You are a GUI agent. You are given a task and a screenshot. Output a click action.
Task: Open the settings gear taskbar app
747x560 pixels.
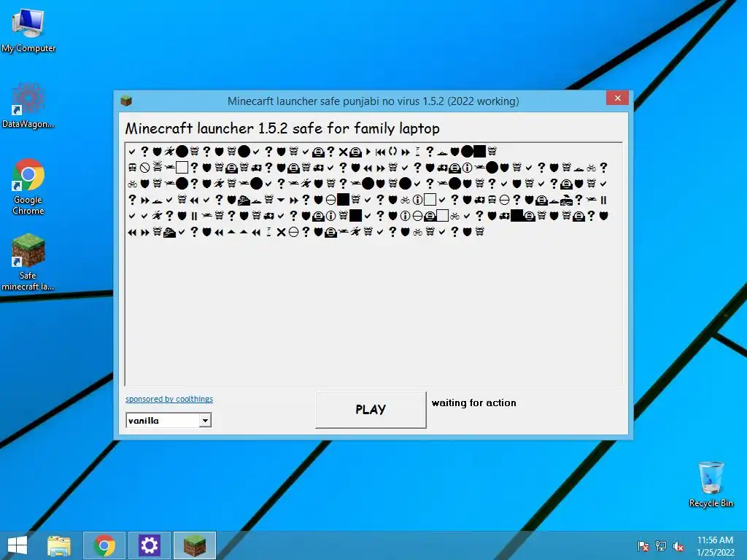(x=149, y=545)
